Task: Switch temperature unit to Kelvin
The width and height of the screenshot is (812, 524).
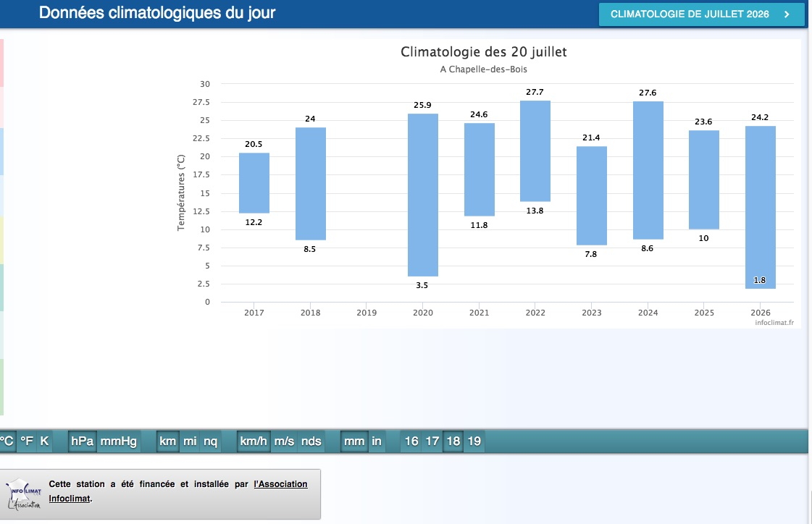Action: tap(44, 441)
